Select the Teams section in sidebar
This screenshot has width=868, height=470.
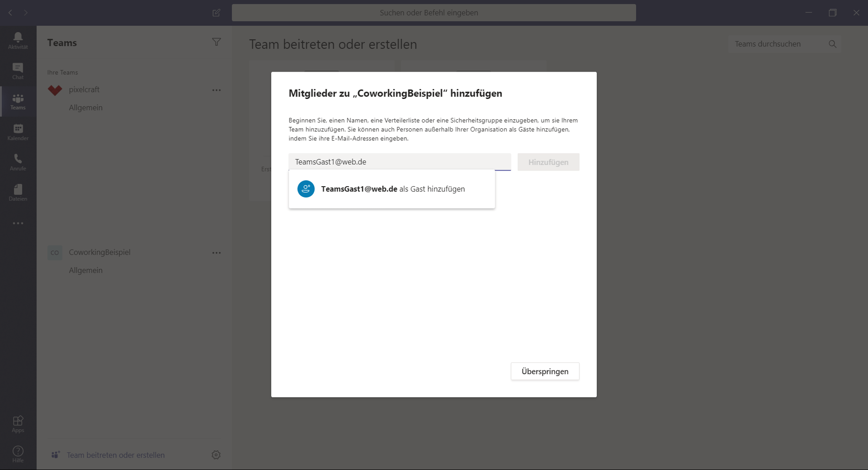(18, 102)
